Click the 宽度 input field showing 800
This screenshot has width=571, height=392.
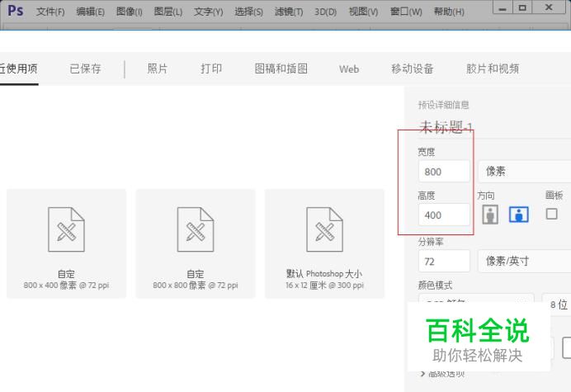tap(444, 171)
